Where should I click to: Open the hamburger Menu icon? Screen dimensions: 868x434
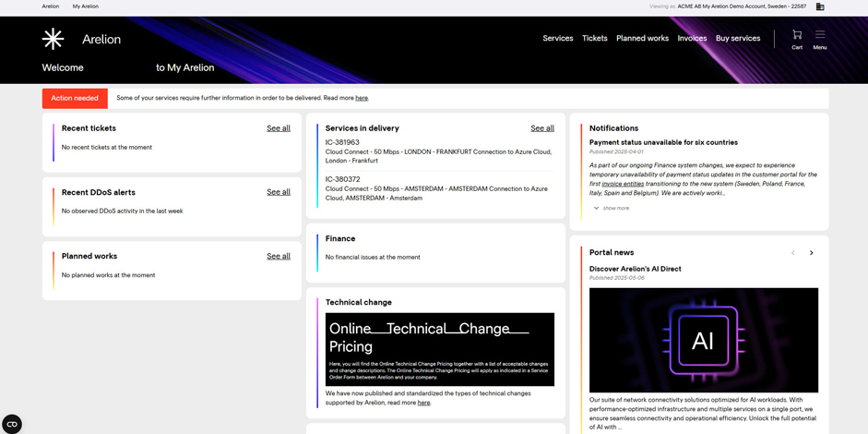pyautogui.click(x=820, y=35)
